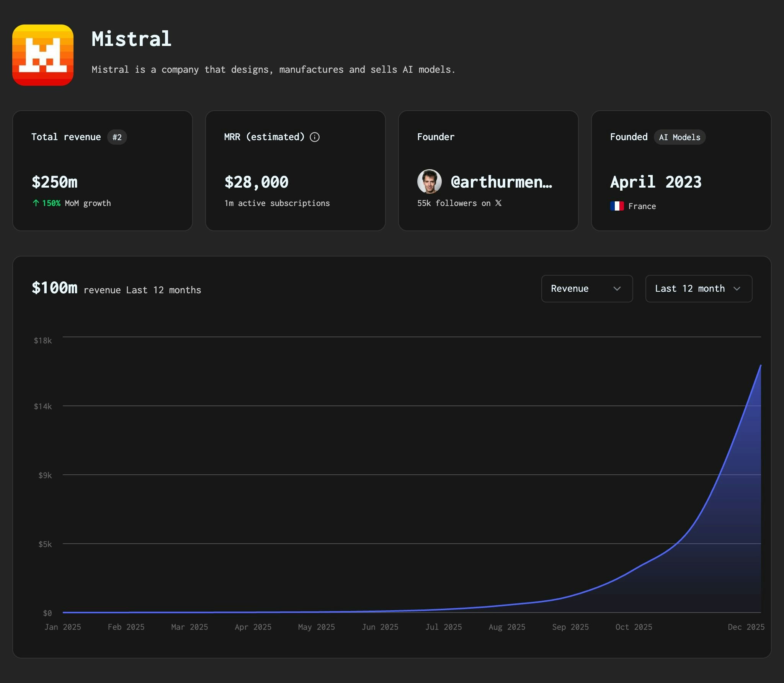Click the green MoM growth arrow
784x683 pixels.
[x=36, y=203]
